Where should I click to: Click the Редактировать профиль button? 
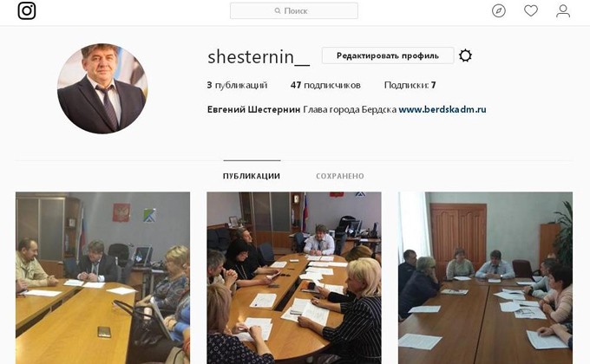pyautogui.click(x=388, y=55)
